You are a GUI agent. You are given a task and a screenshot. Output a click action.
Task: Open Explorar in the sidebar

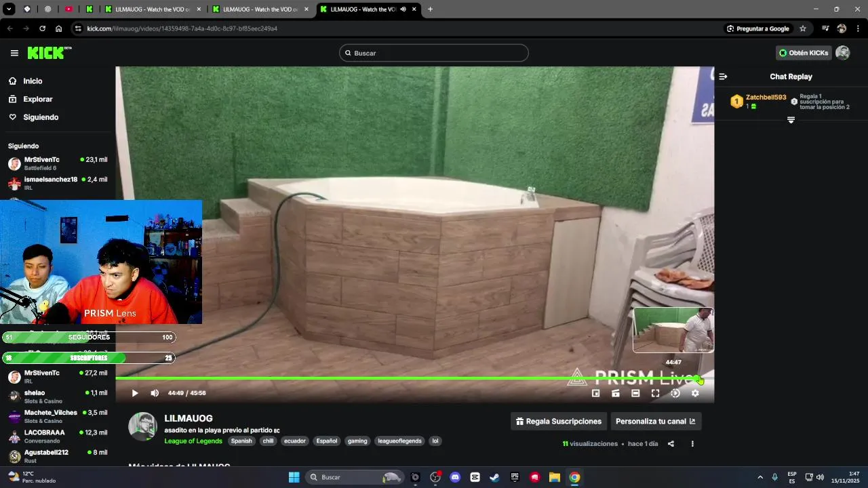37,99
